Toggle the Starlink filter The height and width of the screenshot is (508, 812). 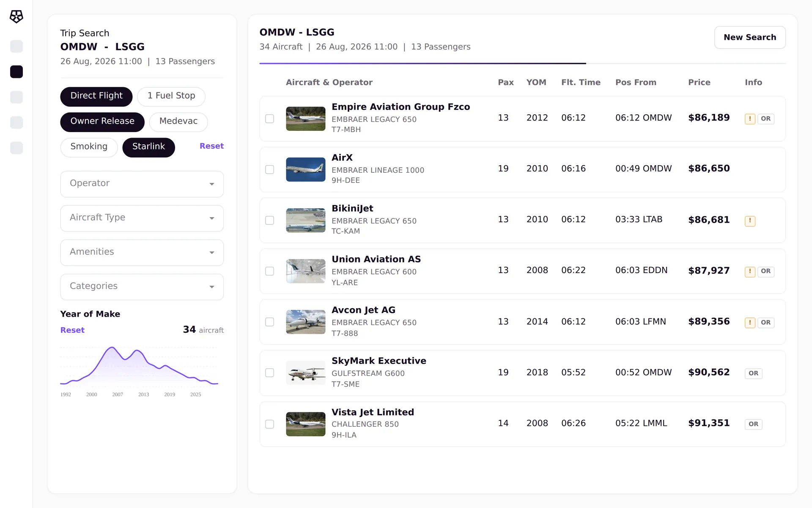(148, 147)
